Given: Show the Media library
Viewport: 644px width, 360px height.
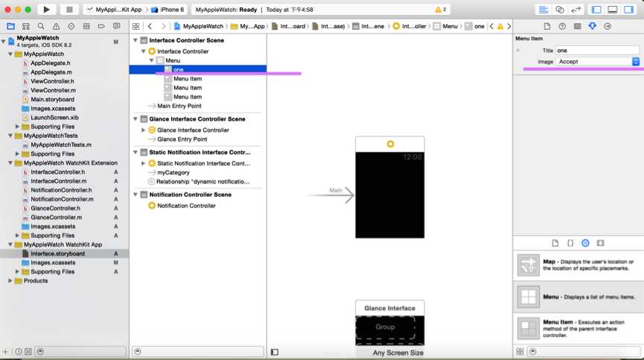Looking at the screenshot, I should 601,243.
